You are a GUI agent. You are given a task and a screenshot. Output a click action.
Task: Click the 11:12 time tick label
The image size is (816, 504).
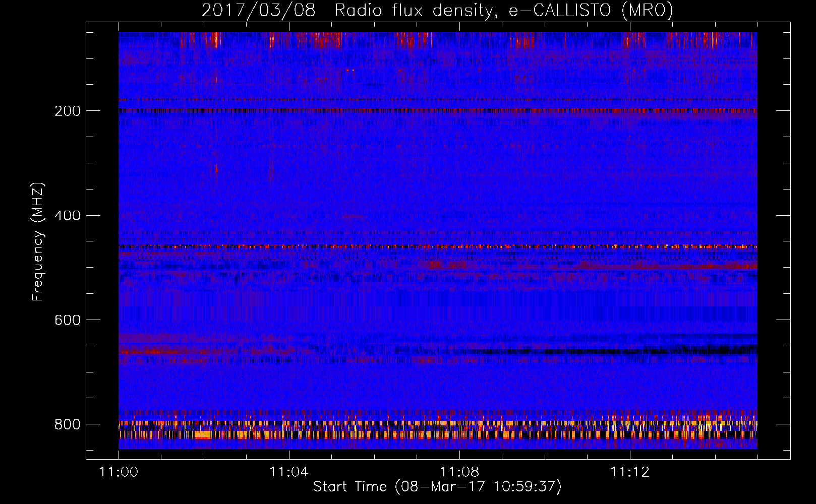[x=630, y=472]
